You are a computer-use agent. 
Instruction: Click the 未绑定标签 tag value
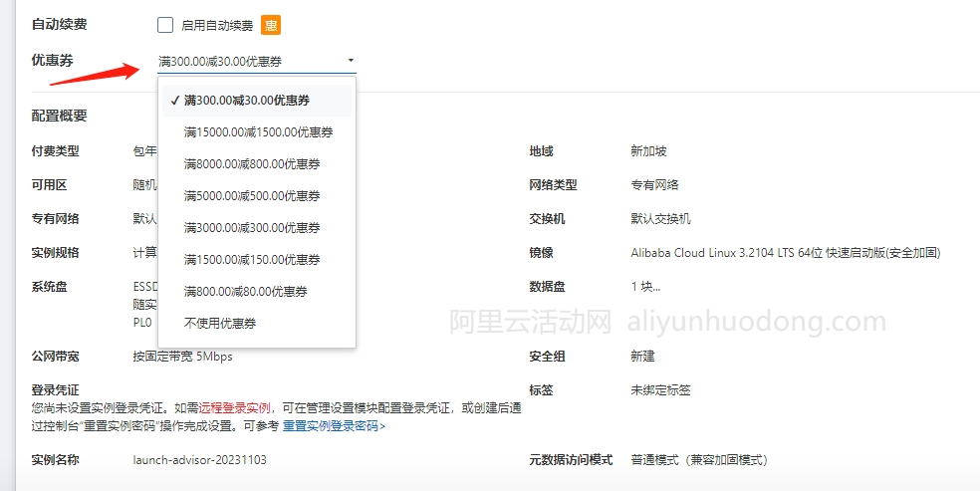660,390
